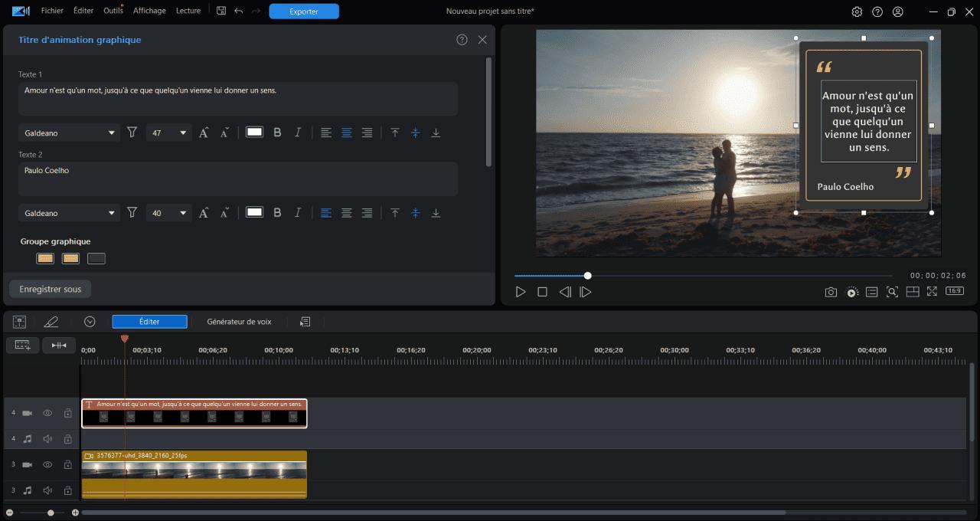This screenshot has height=521, width=980.
Task: Open the Fichier menu
Action: pyautogui.click(x=52, y=11)
